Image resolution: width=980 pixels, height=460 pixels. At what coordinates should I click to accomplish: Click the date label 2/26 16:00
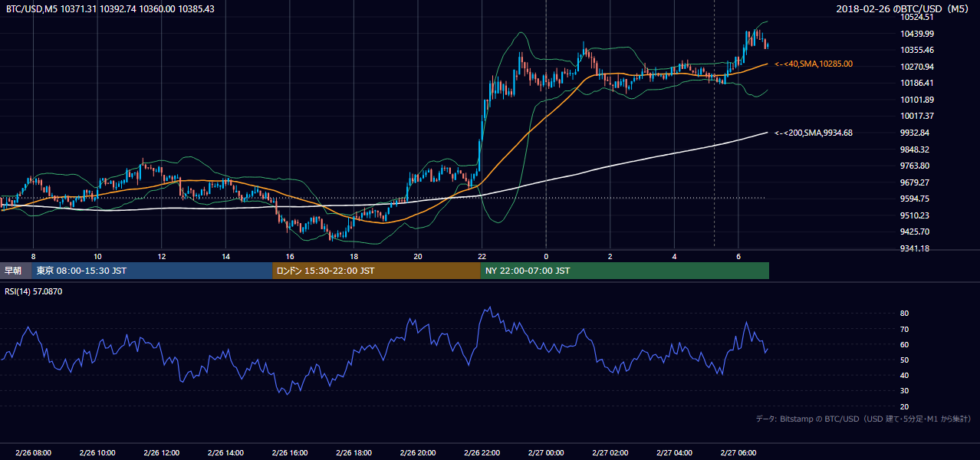[x=290, y=452]
